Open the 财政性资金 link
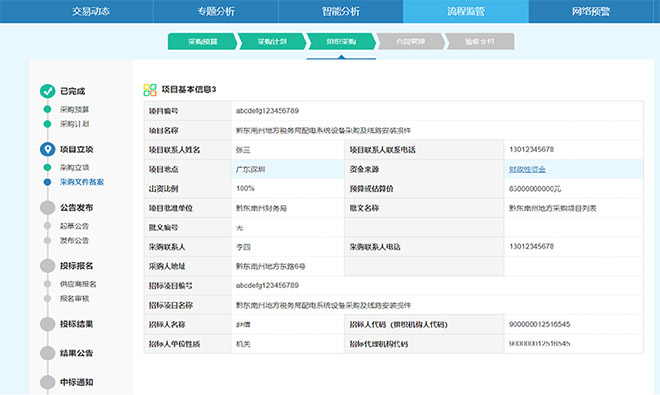Viewport: 660px width, 395px height. 527,169
